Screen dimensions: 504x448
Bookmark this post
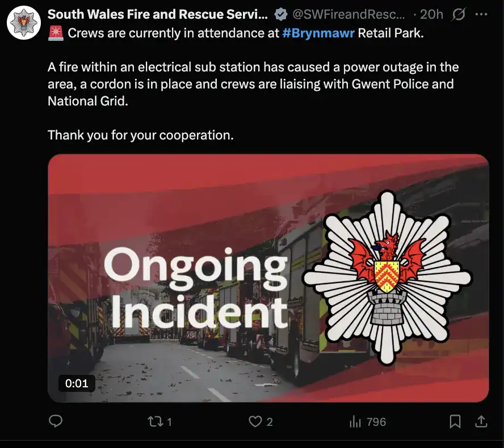point(455,421)
